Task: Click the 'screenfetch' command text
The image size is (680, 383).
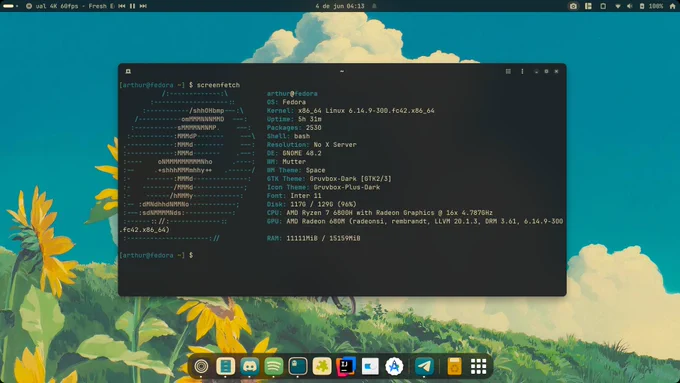Action: pos(218,85)
